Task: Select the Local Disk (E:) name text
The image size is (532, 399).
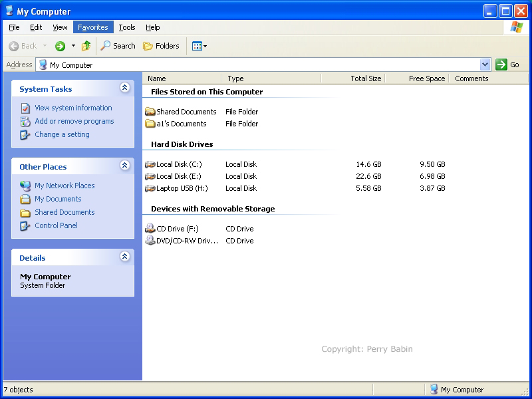Action: [179, 176]
